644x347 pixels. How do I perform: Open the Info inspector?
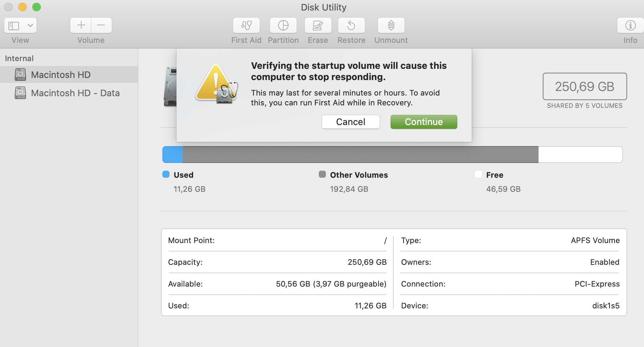click(x=630, y=25)
